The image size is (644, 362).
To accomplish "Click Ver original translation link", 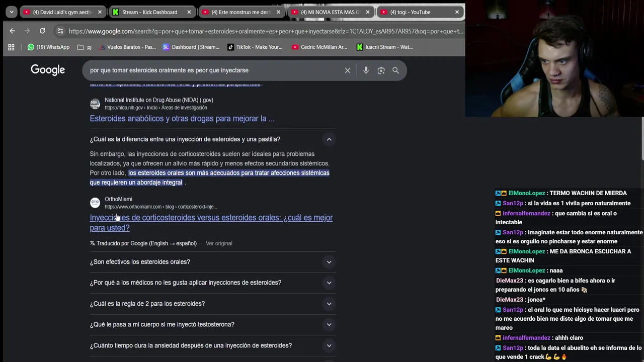I will coord(219,243).
